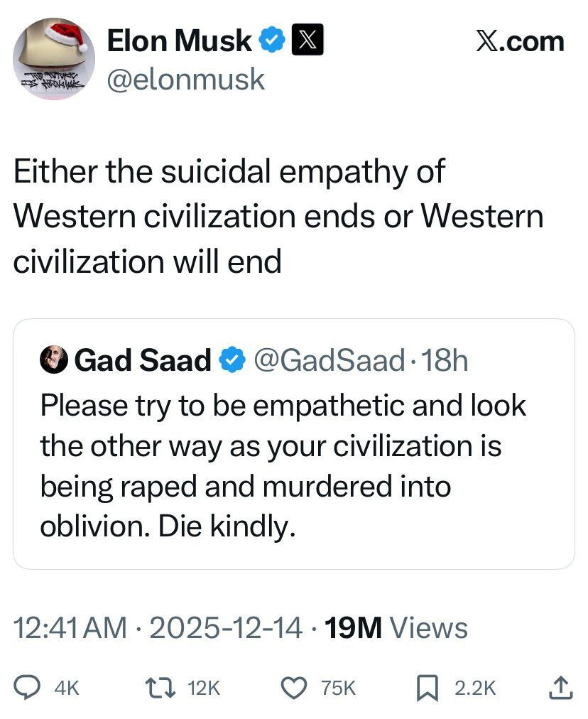Open Gad Saad's small profile picture

click(54, 361)
